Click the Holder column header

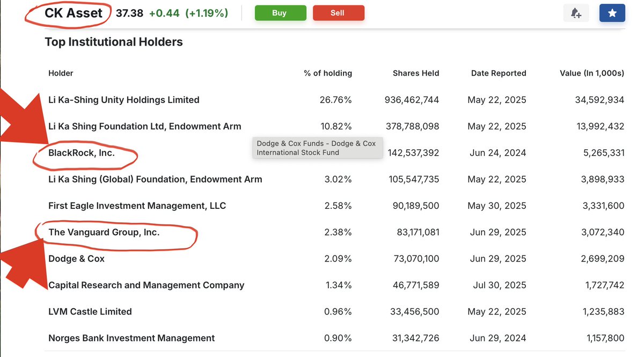point(61,73)
